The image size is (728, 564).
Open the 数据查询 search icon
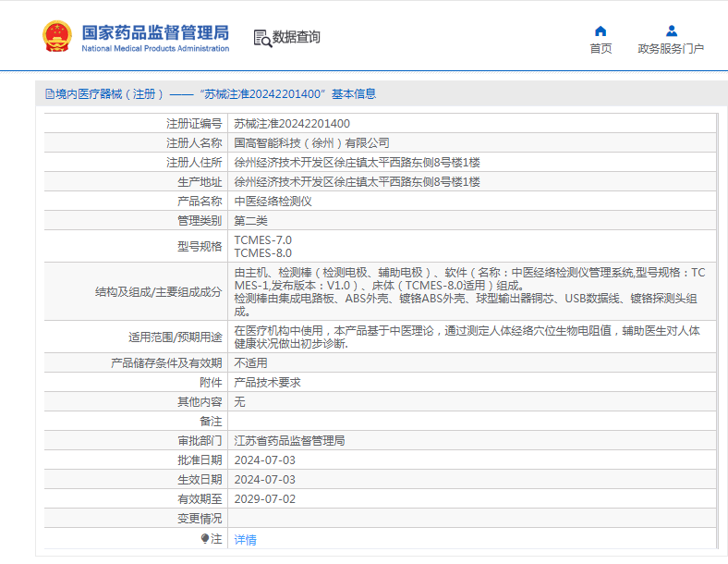[x=262, y=38]
